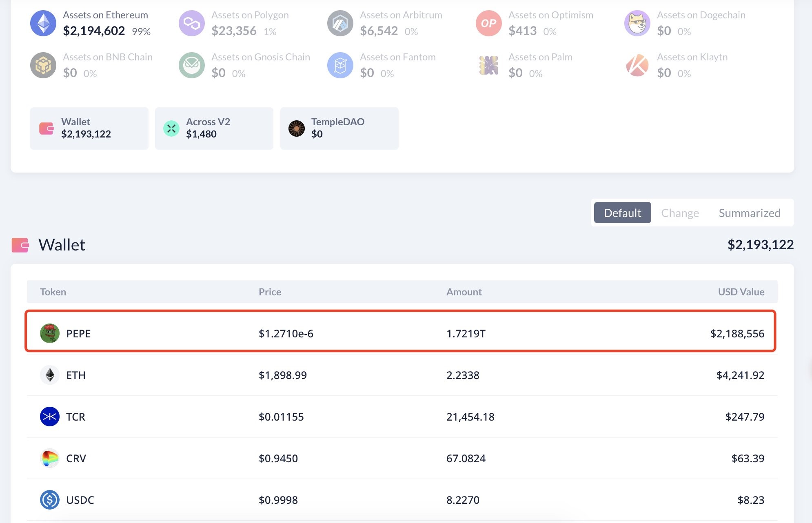Filter by Assets on Fantom

pos(382,65)
